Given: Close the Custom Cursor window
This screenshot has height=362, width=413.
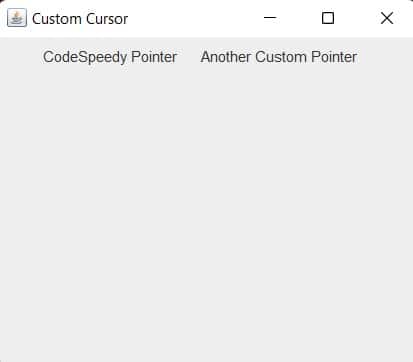Looking at the screenshot, I should click(387, 18).
